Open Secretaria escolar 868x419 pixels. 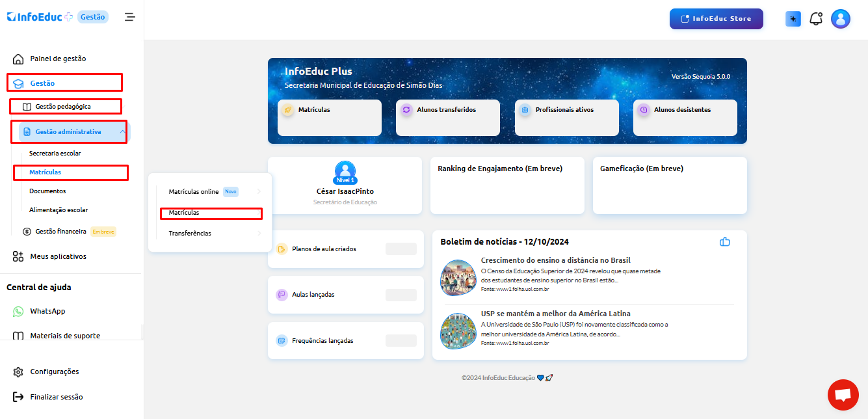(55, 154)
